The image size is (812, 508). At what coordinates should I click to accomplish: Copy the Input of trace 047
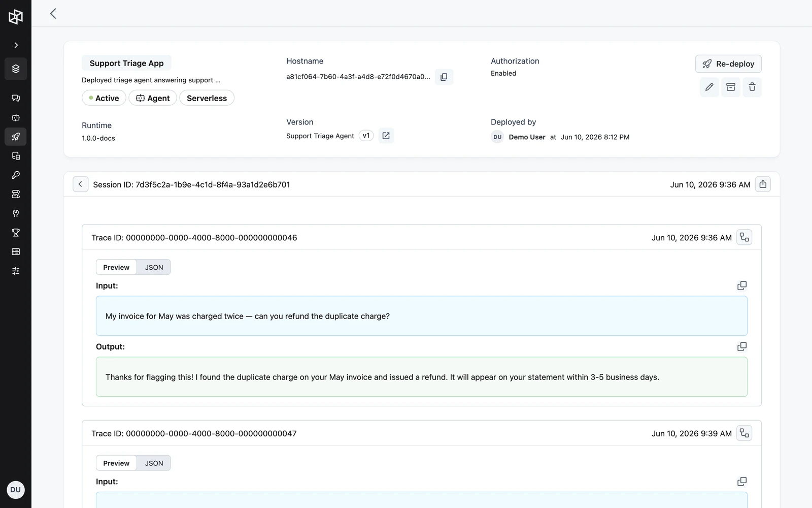coord(742,481)
